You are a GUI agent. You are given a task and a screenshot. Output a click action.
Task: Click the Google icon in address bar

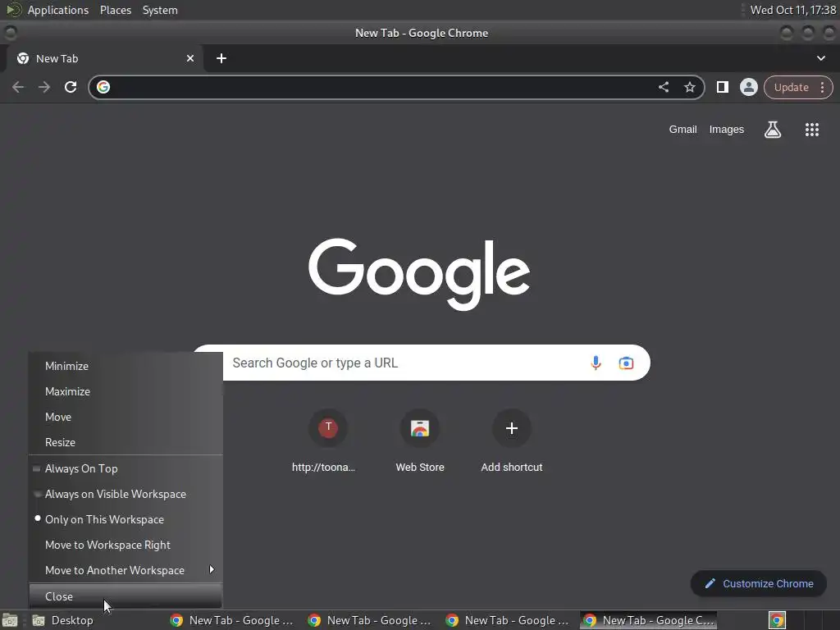(103, 87)
